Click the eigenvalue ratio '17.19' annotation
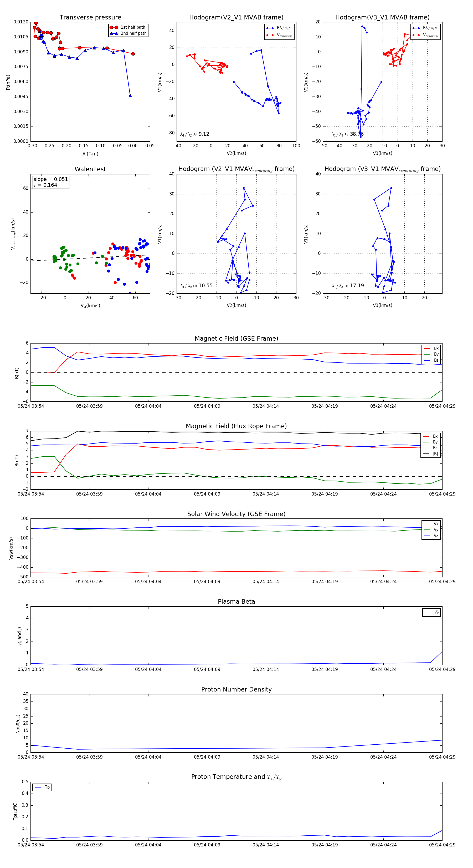The height and width of the screenshot is (868, 473). click(x=348, y=286)
